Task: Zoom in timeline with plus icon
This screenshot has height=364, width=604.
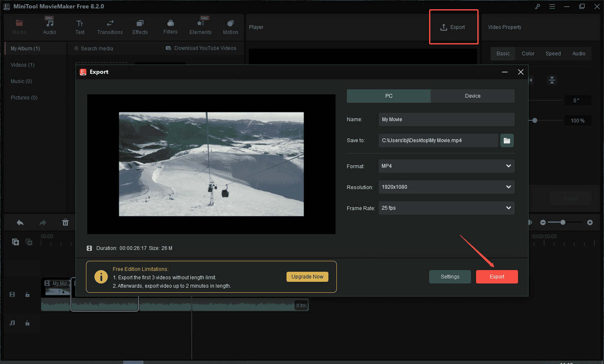Action: (x=590, y=222)
